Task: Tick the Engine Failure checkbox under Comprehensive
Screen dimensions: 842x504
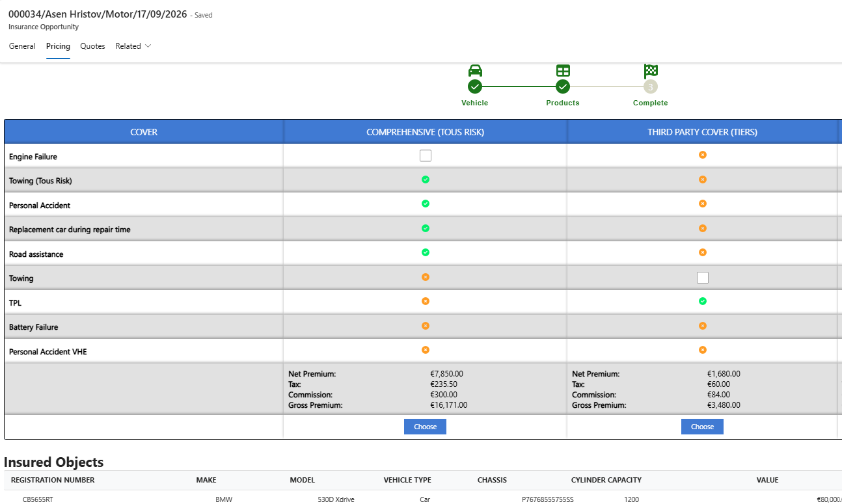Action: [x=426, y=155]
